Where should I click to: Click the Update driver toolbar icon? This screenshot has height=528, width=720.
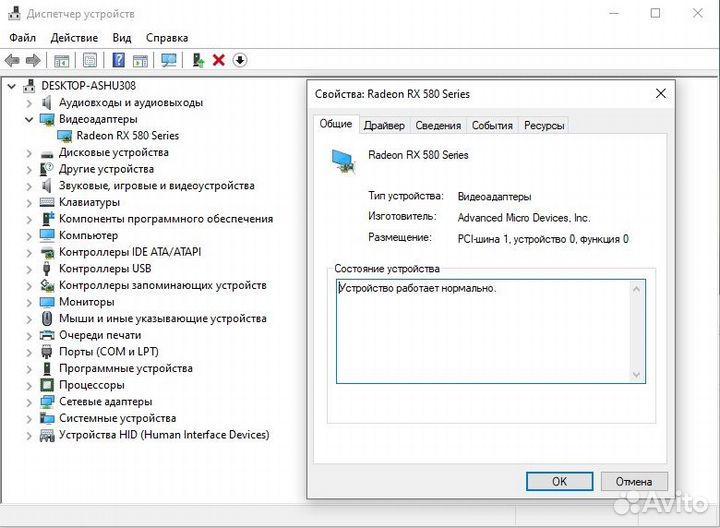[x=198, y=60]
